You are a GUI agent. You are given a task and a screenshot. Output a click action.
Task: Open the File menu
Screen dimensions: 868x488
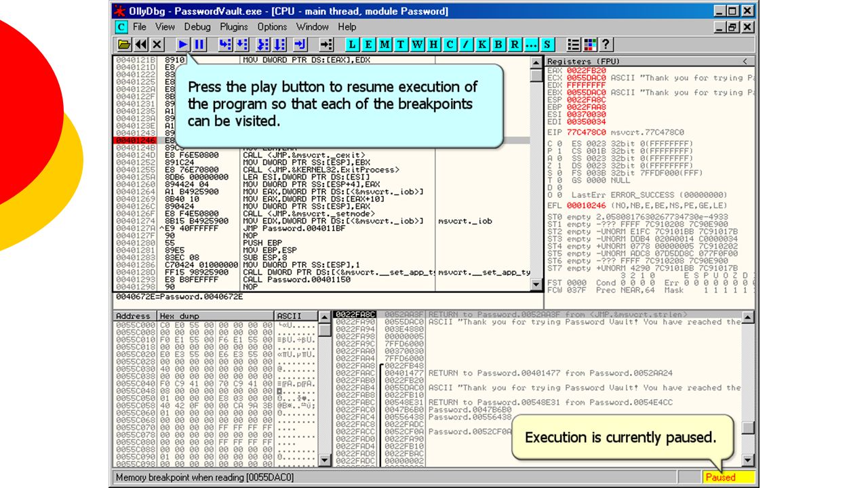[140, 27]
